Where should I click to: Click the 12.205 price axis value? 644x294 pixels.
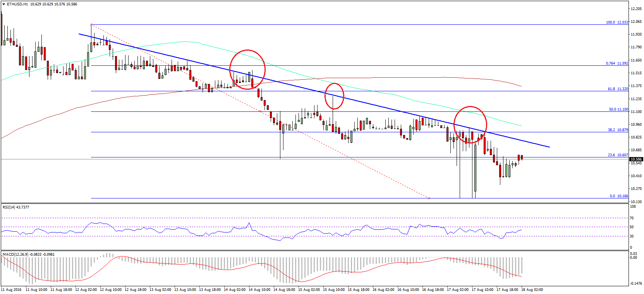[x=636, y=9]
